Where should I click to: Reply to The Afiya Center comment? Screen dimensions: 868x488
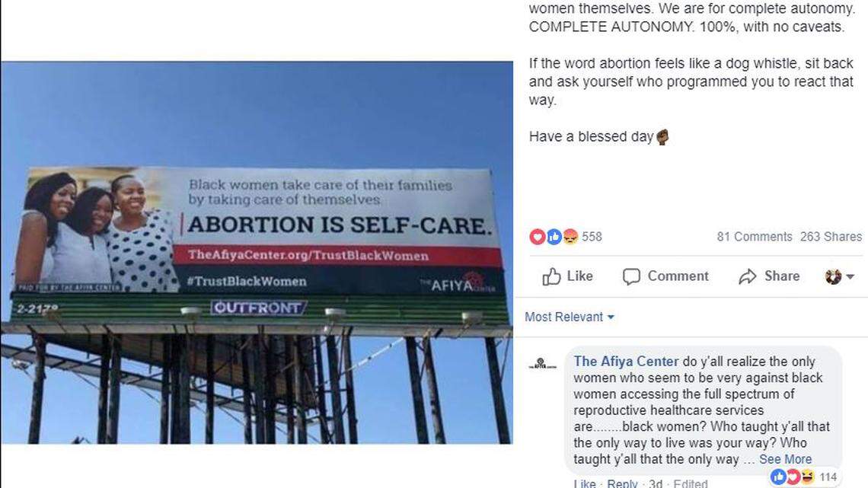click(x=622, y=483)
